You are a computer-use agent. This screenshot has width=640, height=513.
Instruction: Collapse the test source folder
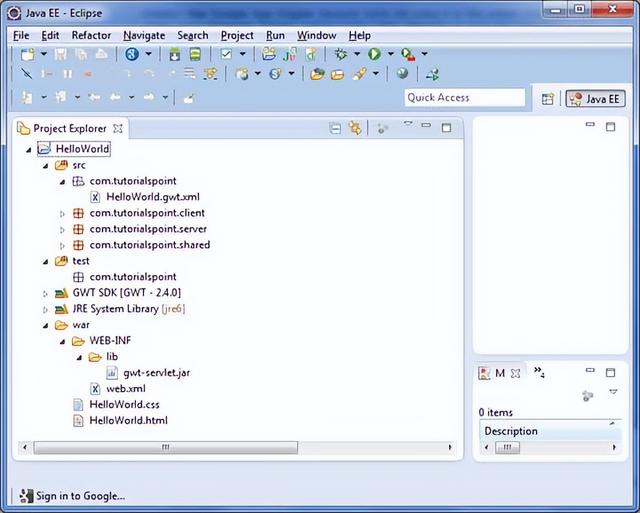point(45,262)
